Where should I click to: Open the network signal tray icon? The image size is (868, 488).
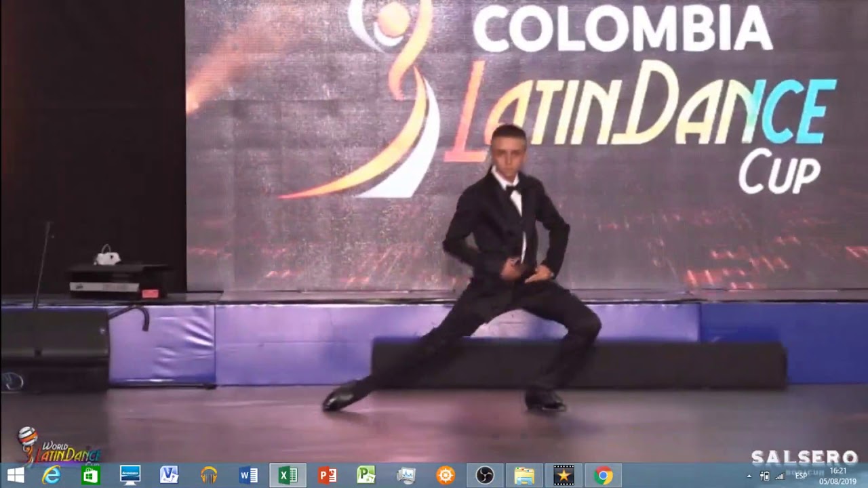coord(780,476)
